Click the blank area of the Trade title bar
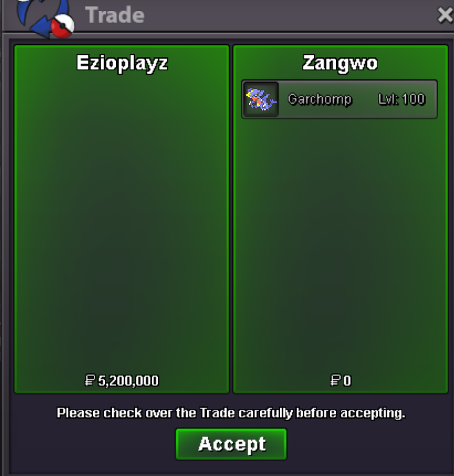 [x=288, y=15]
